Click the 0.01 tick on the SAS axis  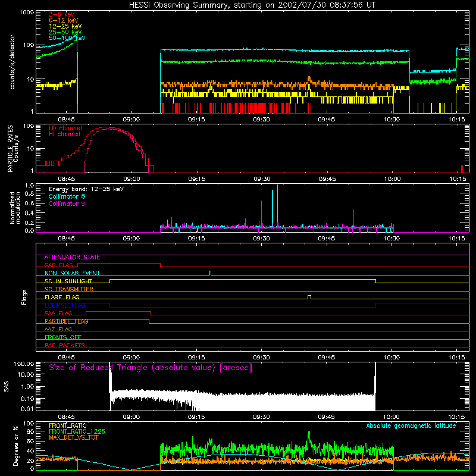pos(27,409)
